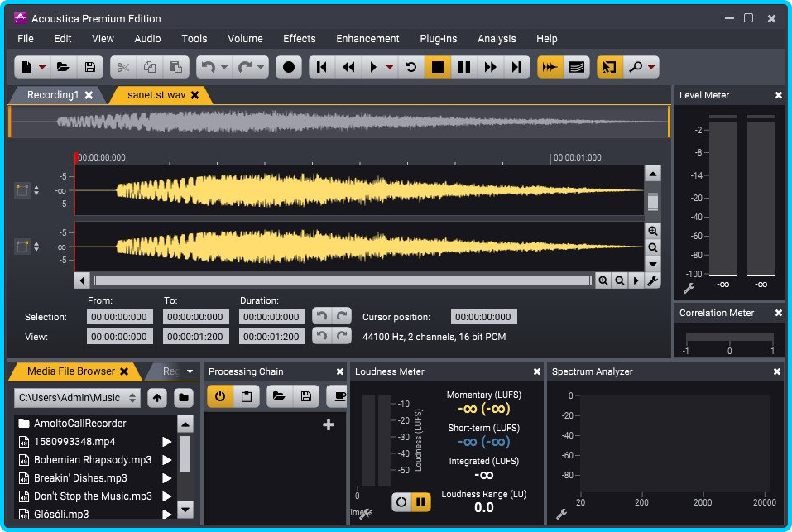Zoom in vertically with the magnifier plus icon
Viewport: 792px width, 532px height.
(x=653, y=231)
